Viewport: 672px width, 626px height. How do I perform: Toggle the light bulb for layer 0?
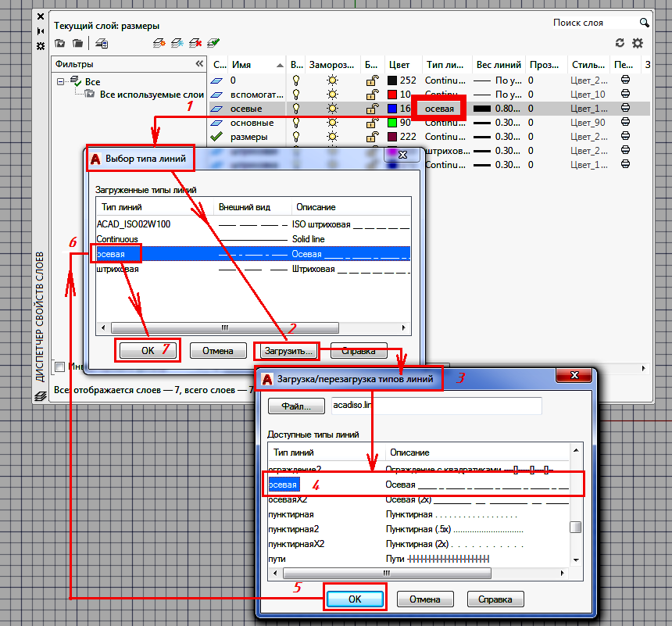pos(296,80)
